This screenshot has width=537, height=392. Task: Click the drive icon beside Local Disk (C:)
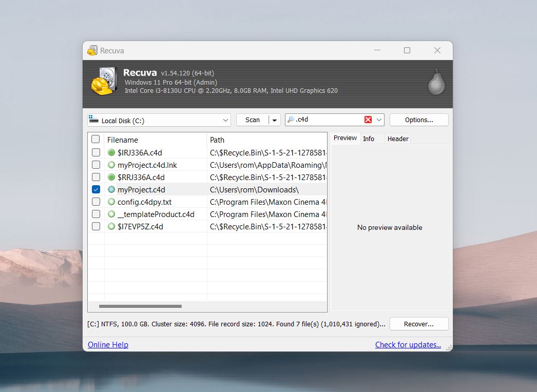coord(93,119)
